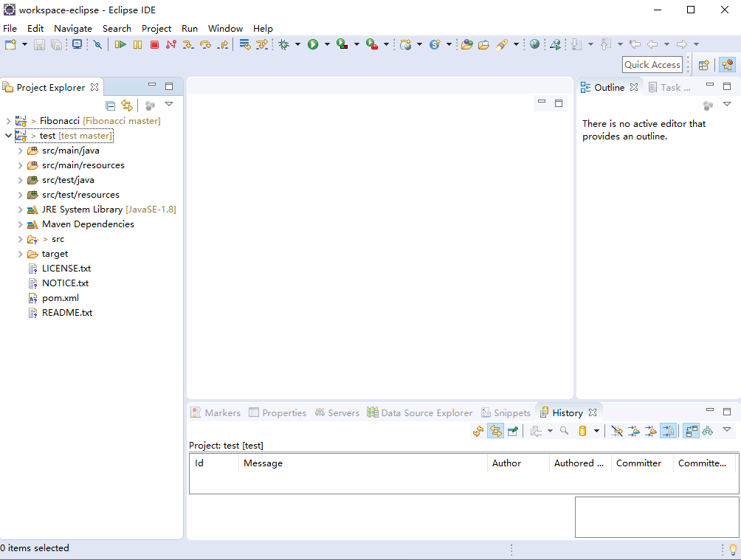
Task: Open the Project menu
Action: (156, 28)
